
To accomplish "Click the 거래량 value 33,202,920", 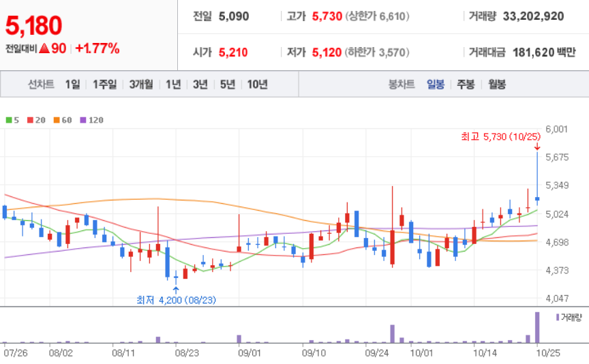I will tap(533, 16).
